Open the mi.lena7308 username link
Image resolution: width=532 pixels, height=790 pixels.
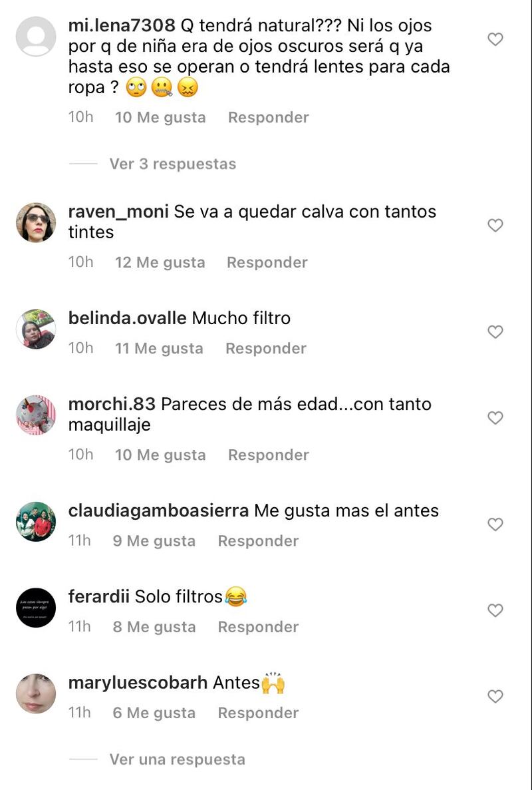click(x=122, y=25)
